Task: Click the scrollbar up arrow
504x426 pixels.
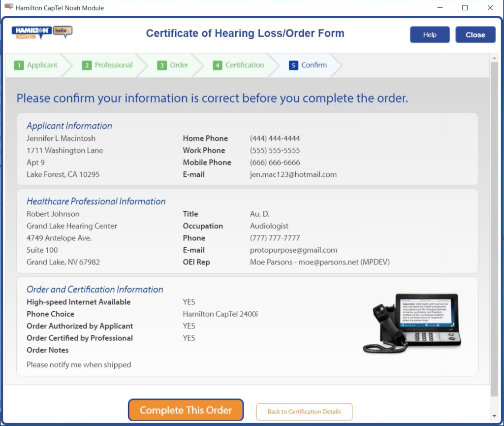Action: point(494,58)
